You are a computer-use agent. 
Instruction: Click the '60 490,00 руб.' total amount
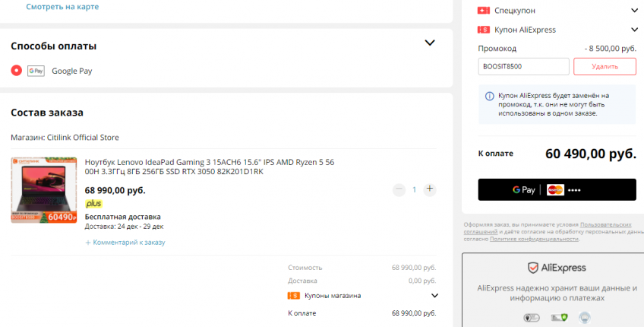click(591, 154)
